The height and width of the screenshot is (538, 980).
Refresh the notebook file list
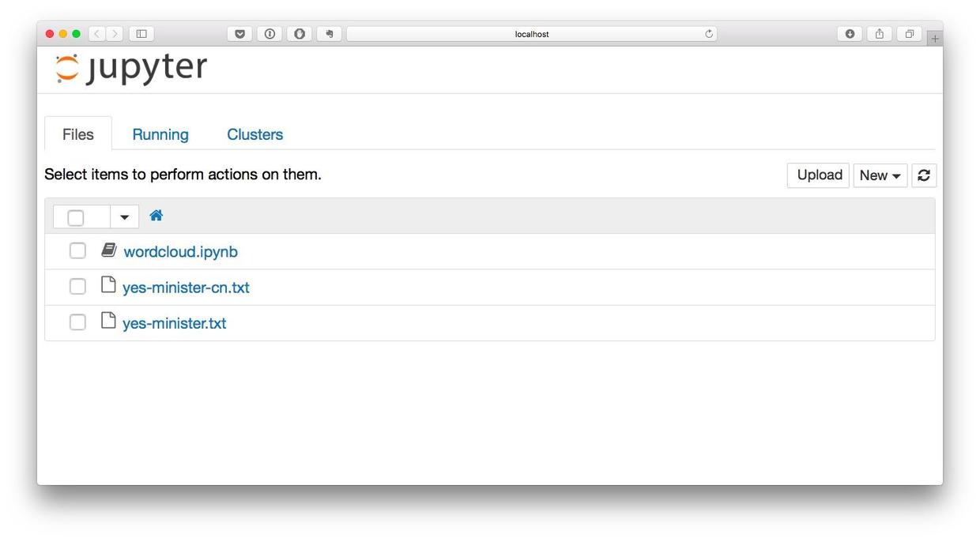click(x=923, y=175)
